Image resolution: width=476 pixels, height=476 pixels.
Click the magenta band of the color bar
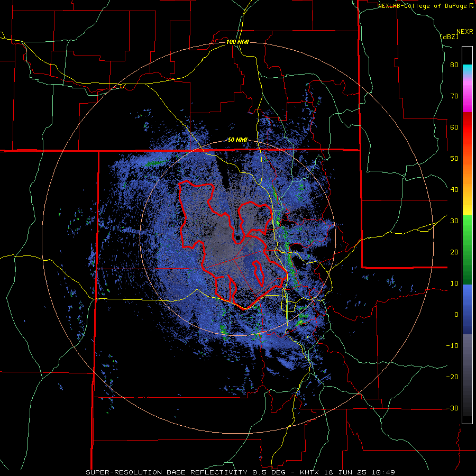tap(467, 94)
